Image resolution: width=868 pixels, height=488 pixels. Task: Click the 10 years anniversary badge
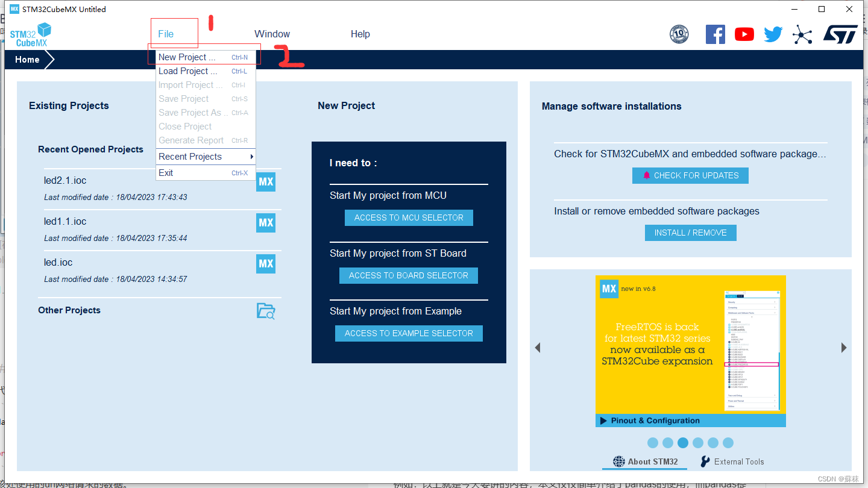point(679,34)
